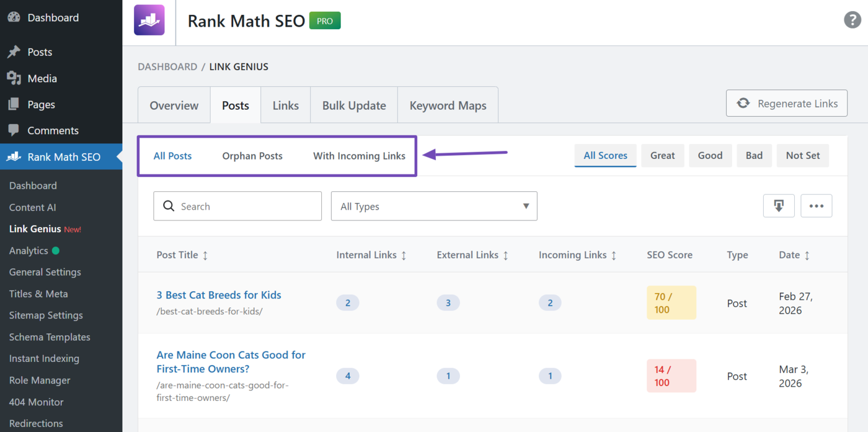
Task: Click the SEO Score column header
Action: 670,255
